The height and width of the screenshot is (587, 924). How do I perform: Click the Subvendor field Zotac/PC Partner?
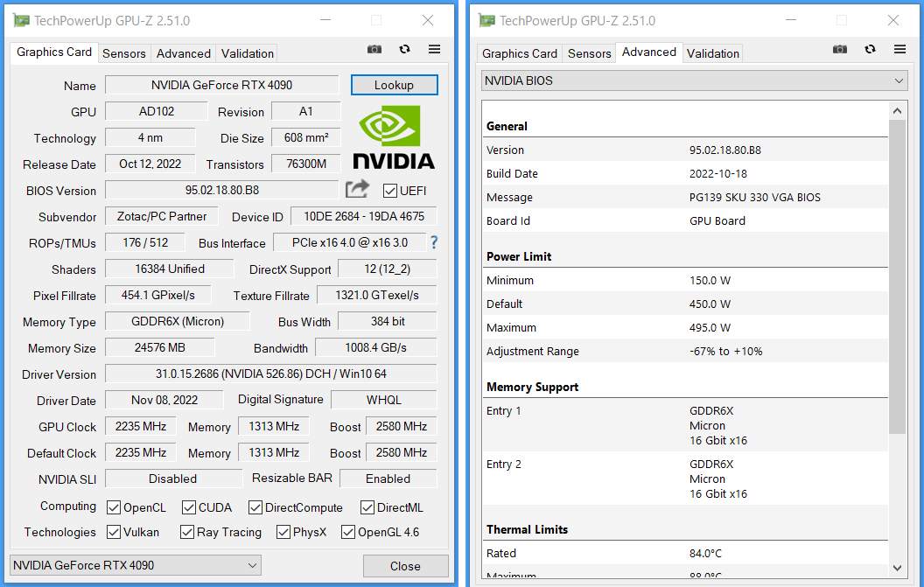tap(162, 216)
